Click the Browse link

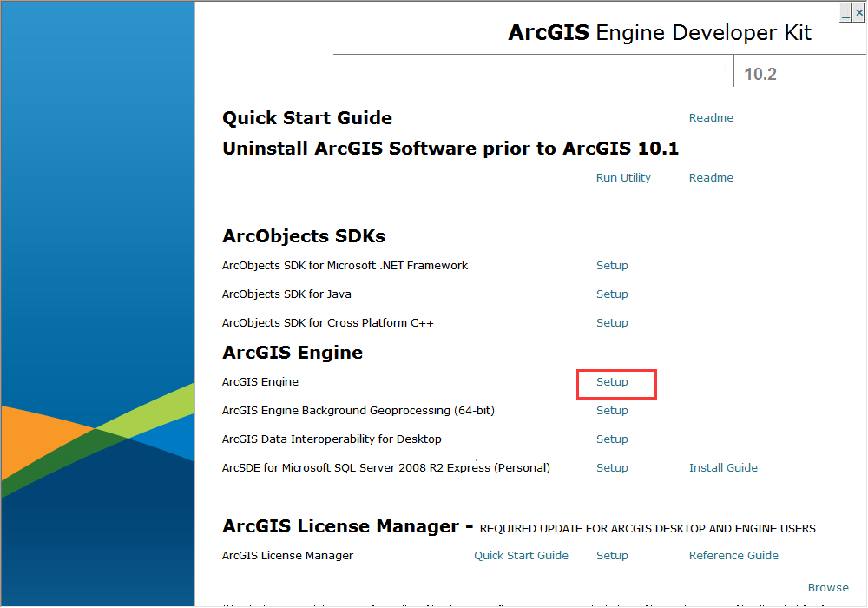(828, 588)
